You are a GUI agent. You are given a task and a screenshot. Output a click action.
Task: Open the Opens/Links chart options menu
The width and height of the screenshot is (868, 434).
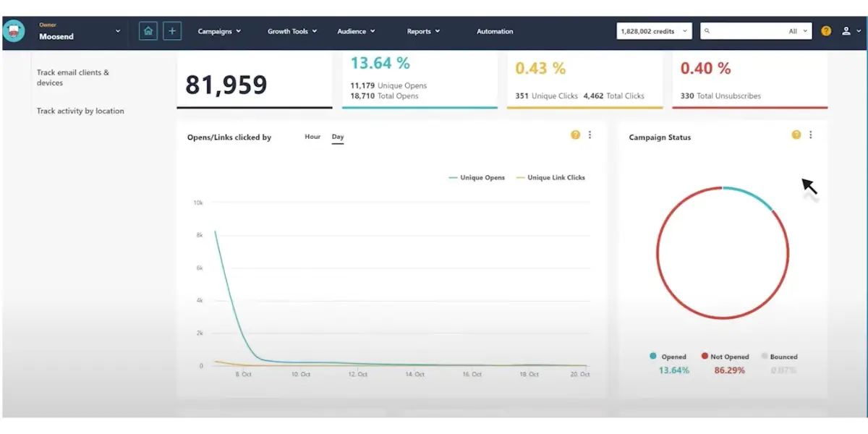(x=590, y=135)
